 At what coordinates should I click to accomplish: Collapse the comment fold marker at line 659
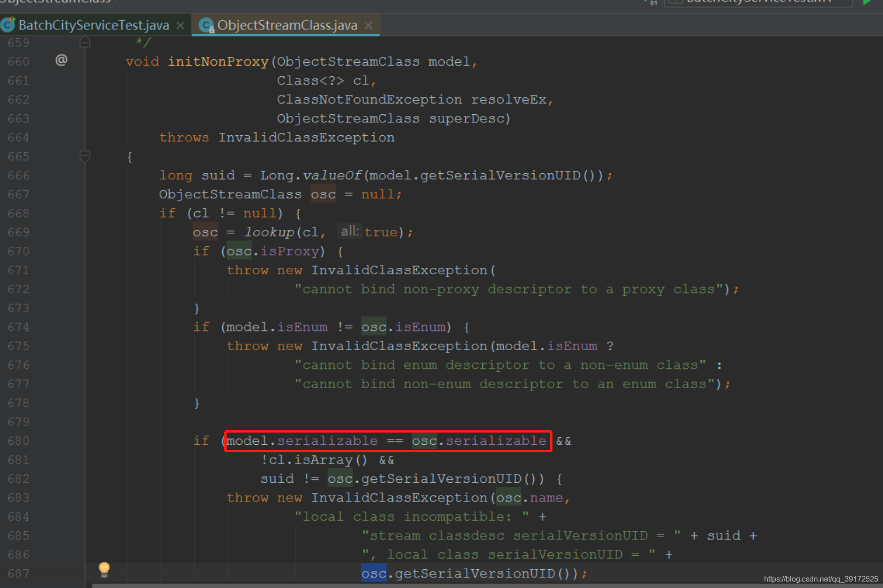85,43
